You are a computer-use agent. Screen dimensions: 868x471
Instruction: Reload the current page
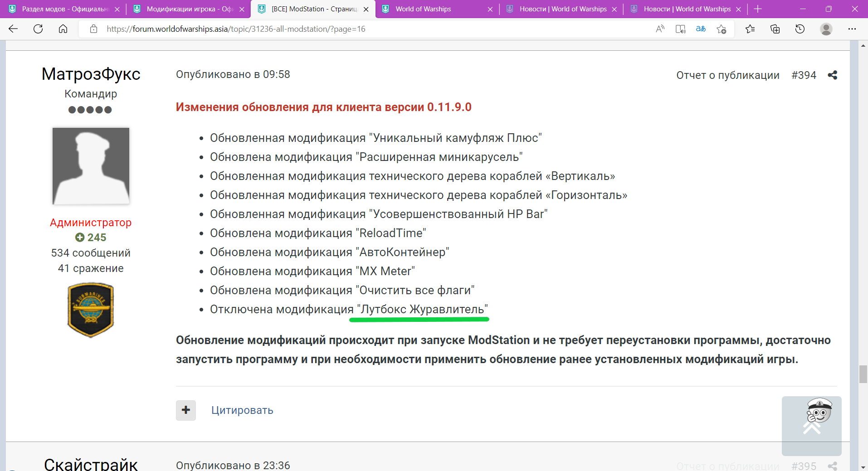38,29
